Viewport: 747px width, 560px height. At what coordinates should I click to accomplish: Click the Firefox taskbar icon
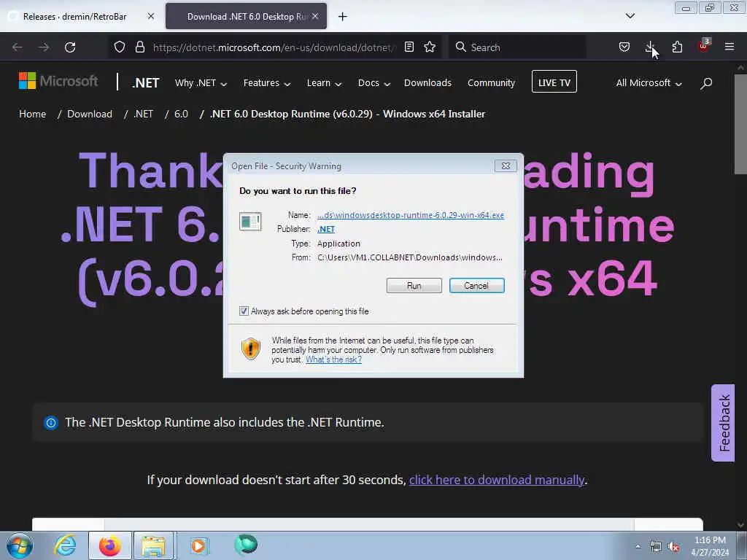(x=109, y=545)
